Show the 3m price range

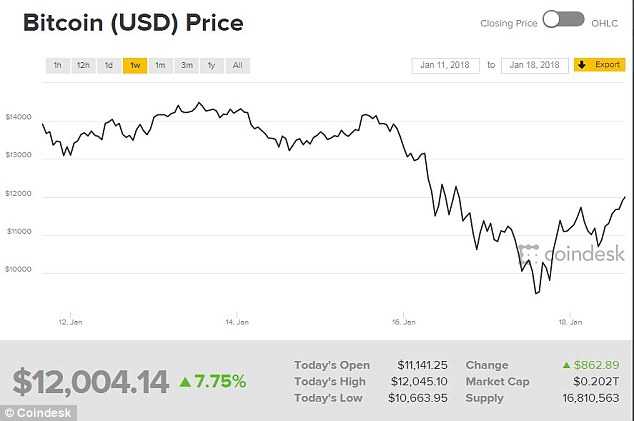(186, 66)
